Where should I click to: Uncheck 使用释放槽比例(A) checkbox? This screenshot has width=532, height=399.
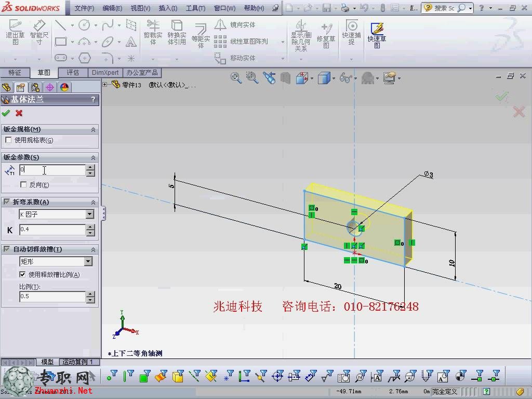click(22, 274)
